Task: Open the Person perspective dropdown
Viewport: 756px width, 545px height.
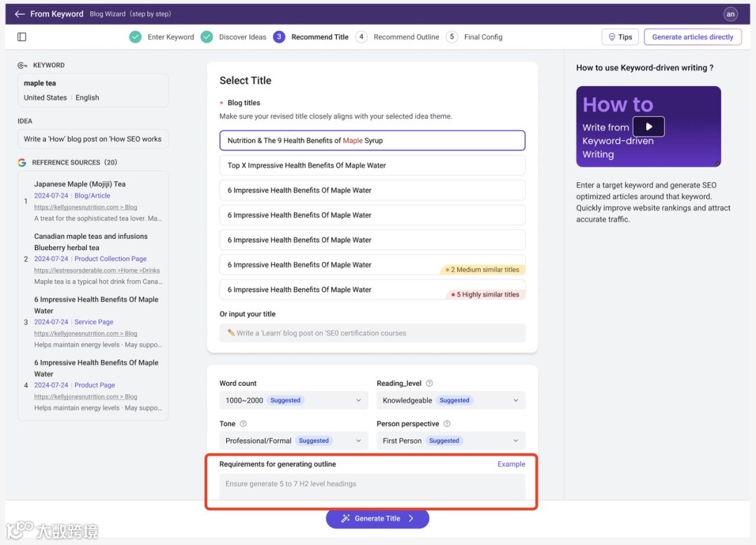Action: pyautogui.click(x=451, y=441)
